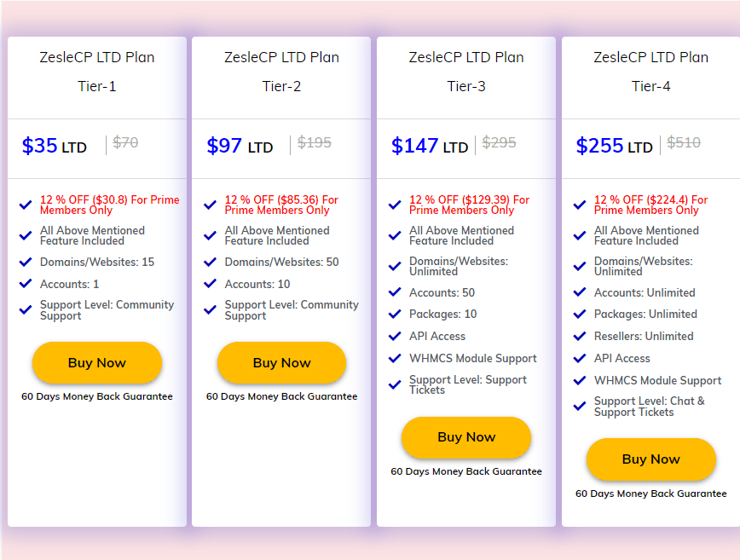Click the checkmark beside Tier-1 Prime Members discount
The image size is (740, 560).
[26, 204]
